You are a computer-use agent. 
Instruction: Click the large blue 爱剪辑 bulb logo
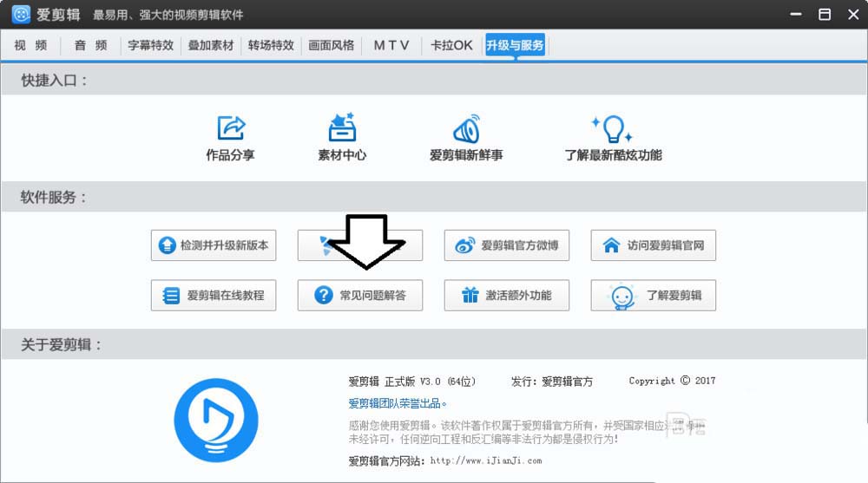point(216,420)
